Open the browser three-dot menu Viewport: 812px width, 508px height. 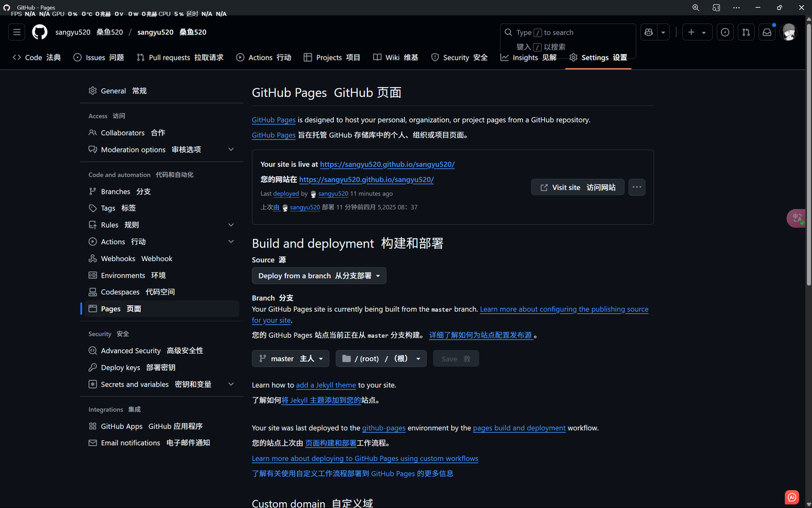click(x=737, y=8)
